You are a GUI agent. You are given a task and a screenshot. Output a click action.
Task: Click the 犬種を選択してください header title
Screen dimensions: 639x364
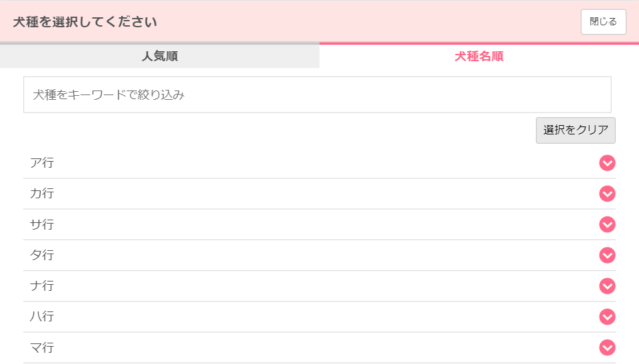[85, 21]
